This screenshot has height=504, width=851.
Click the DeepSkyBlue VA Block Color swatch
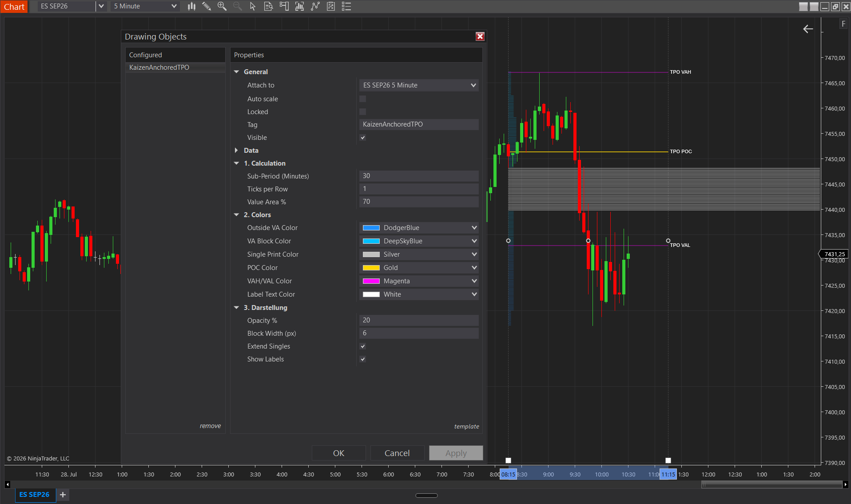pyautogui.click(x=371, y=241)
